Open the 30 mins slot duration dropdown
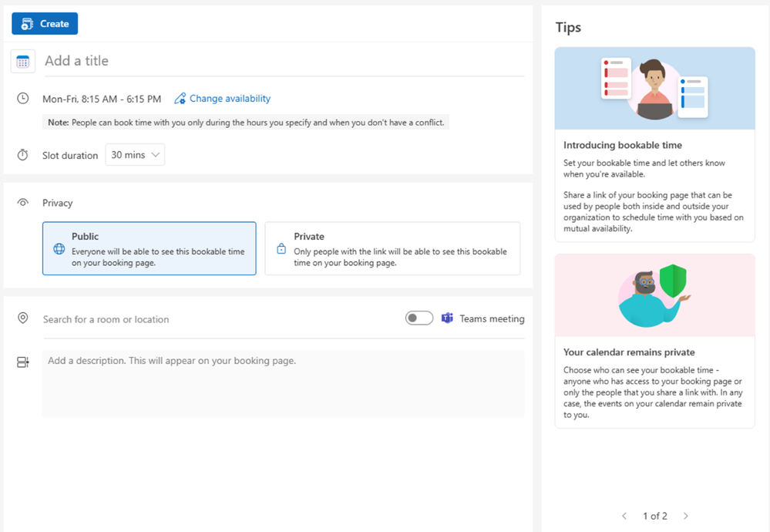This screenshot has width=770, height=532. 135,155
